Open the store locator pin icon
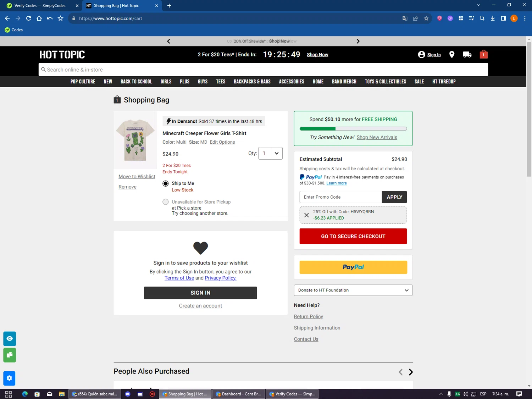 (x=451, y=54)
